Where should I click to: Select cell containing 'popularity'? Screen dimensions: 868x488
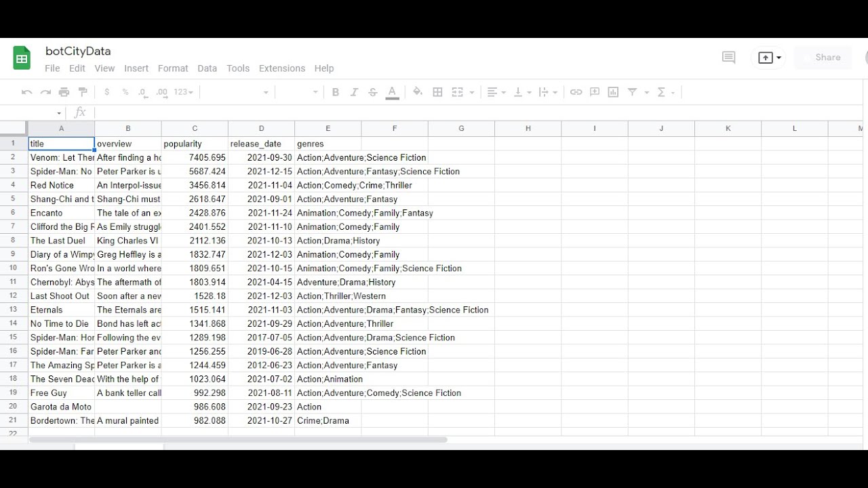195,144
